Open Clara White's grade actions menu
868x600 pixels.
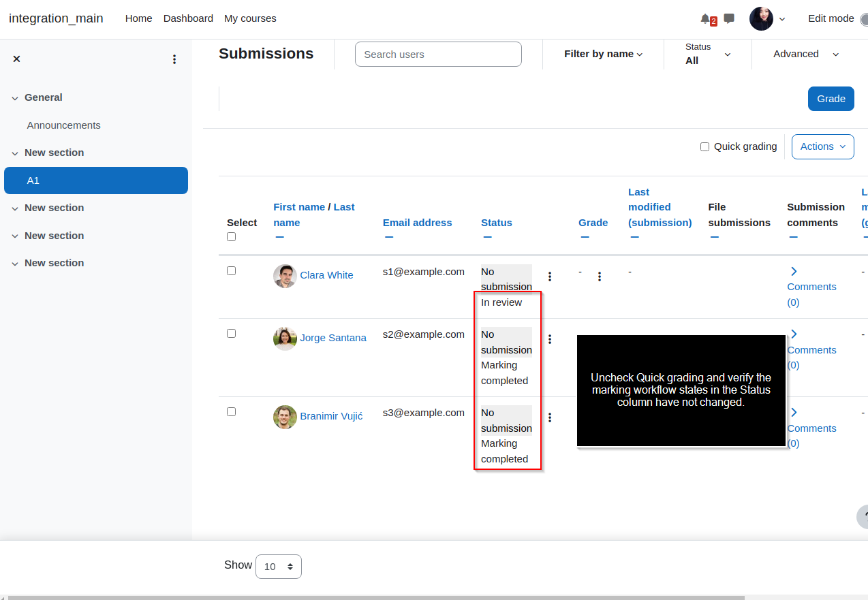tap(600, 277)
